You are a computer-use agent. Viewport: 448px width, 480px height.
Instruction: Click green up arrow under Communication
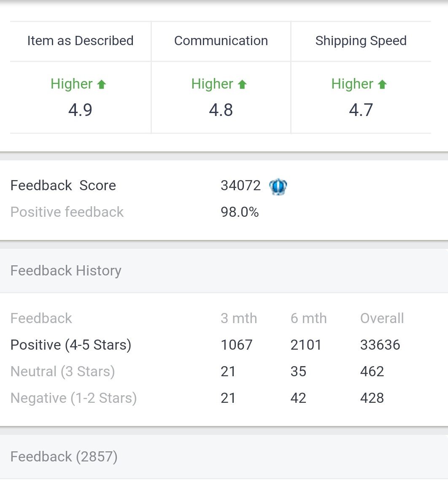pos(242,84)
